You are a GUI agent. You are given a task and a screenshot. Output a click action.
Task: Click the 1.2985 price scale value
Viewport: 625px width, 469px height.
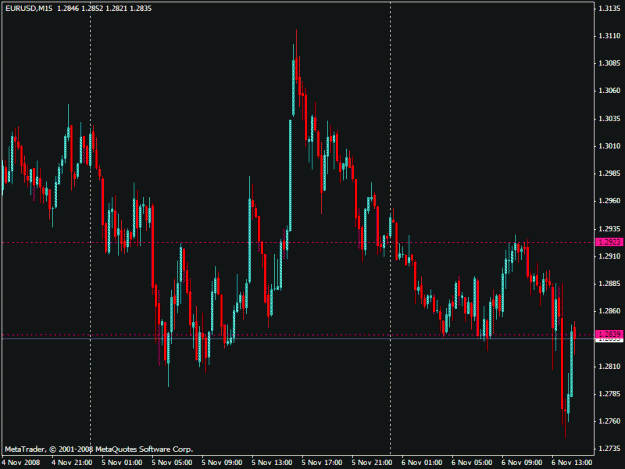pos(609,173)
